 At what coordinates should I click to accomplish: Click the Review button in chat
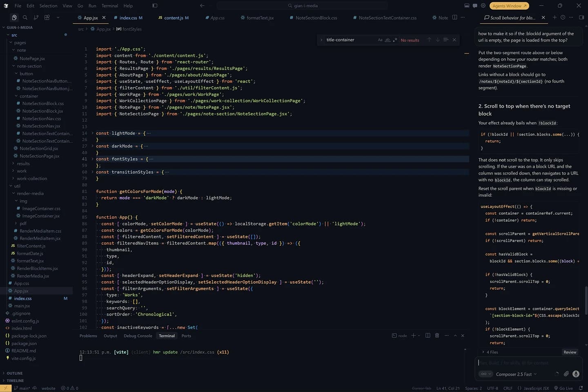tap(570, 352)
